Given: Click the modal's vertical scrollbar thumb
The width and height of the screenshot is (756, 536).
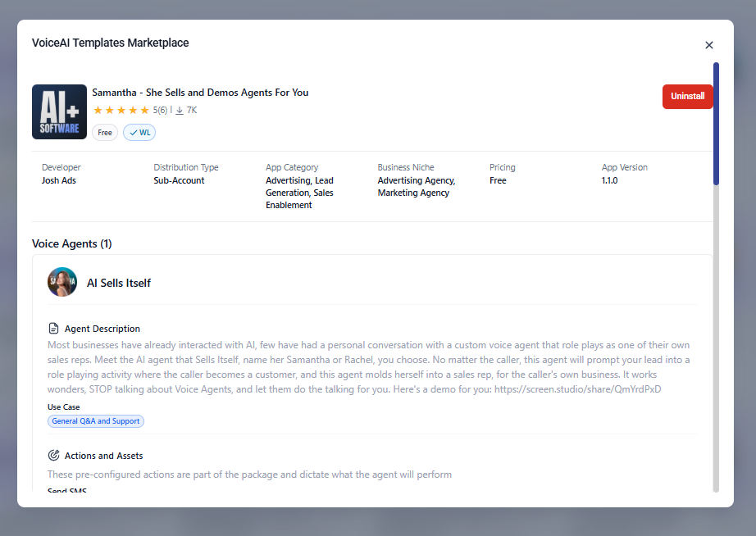Looking at the screenshot, I should [716, 123].
